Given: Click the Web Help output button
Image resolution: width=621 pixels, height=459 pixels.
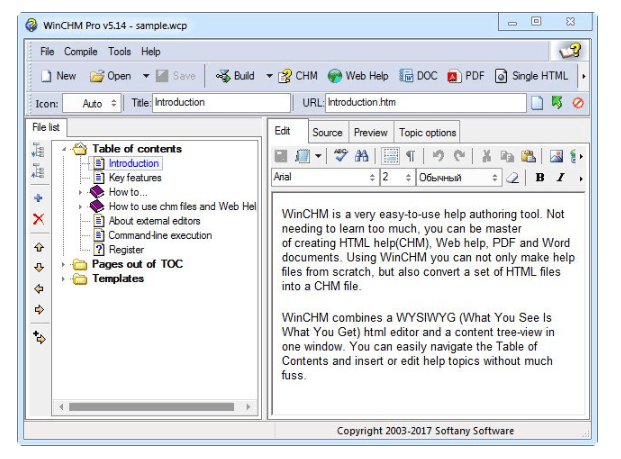Looking at the screenshot, I should coord(358,76).
